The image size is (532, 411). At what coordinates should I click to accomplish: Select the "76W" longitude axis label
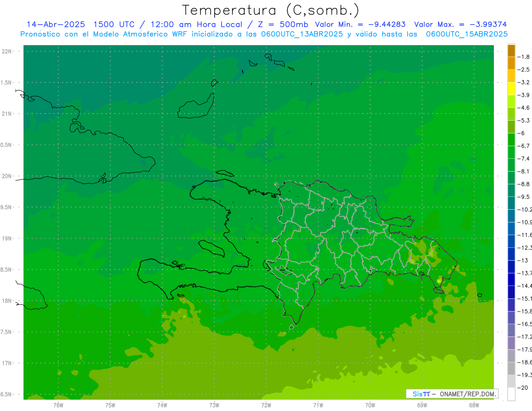coord(58,405)
